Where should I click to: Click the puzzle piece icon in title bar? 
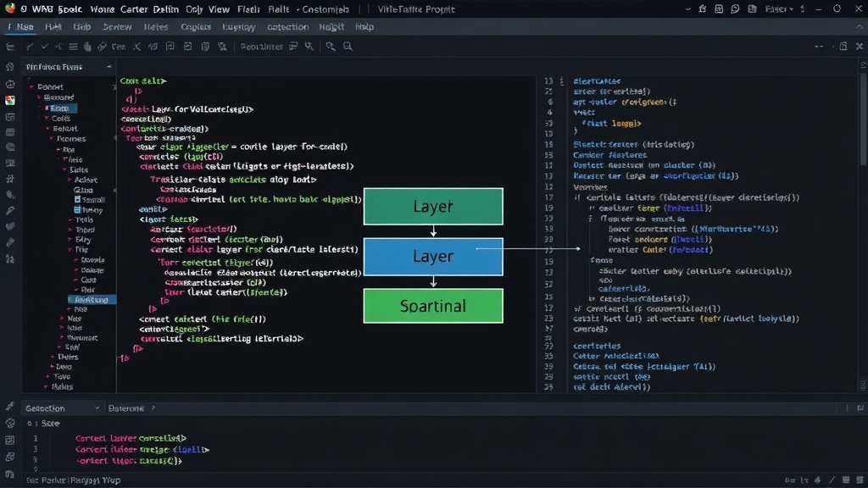coord(703,8)
